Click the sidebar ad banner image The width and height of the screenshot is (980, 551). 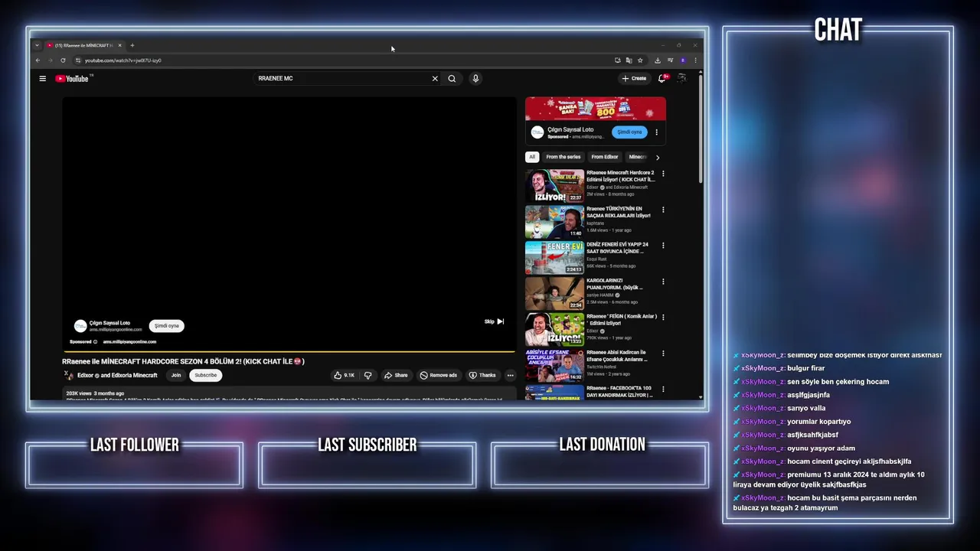tap(595, 109)
